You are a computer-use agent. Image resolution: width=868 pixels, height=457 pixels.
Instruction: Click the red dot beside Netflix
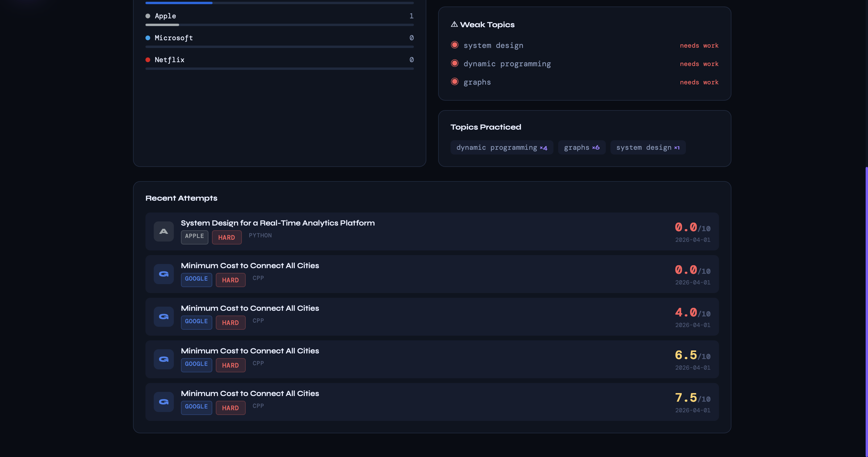[148, 60]
